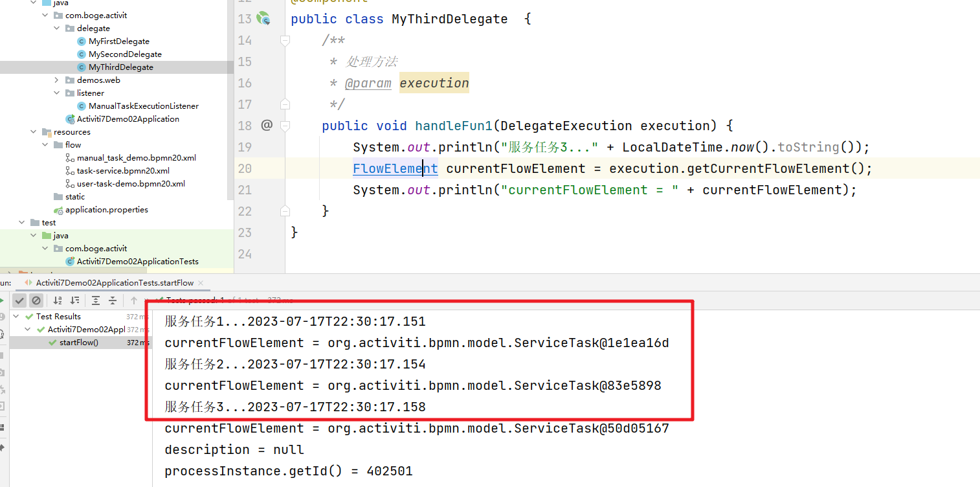
Task: Collapse the resources folder
Action: point(34,132)
